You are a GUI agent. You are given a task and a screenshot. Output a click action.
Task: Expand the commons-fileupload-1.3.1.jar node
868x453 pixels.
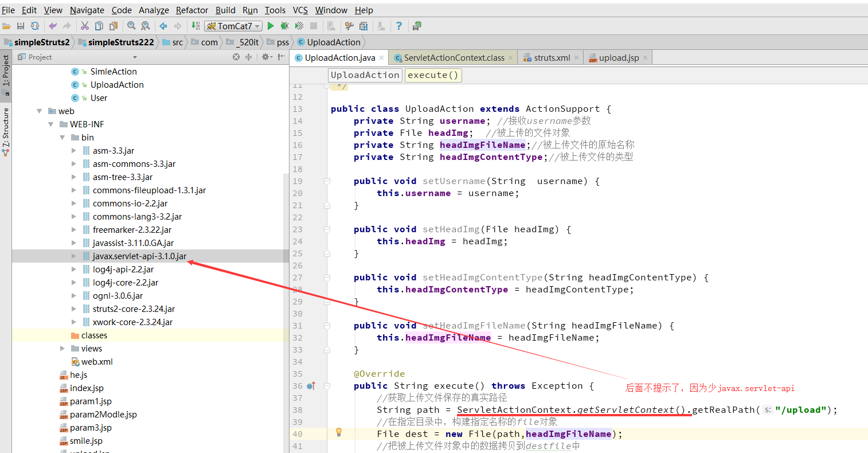tap(74, 190)
